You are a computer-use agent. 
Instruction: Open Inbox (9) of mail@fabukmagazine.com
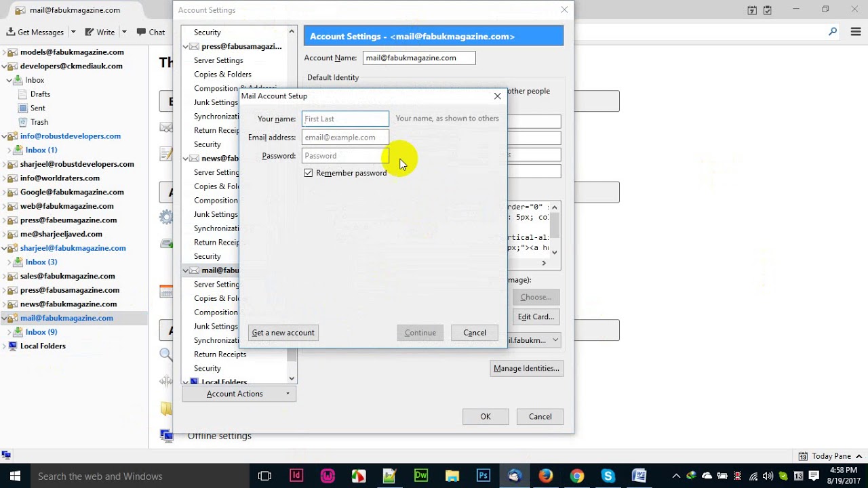pyautogui.click(x=41, y=332)
